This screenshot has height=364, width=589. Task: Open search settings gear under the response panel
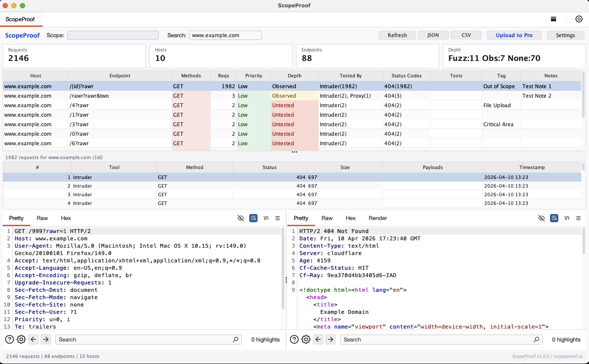(306, 339)
